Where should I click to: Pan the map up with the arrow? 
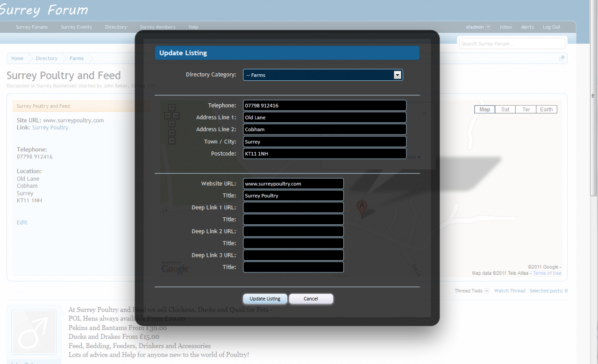click(x=171, y=107)
